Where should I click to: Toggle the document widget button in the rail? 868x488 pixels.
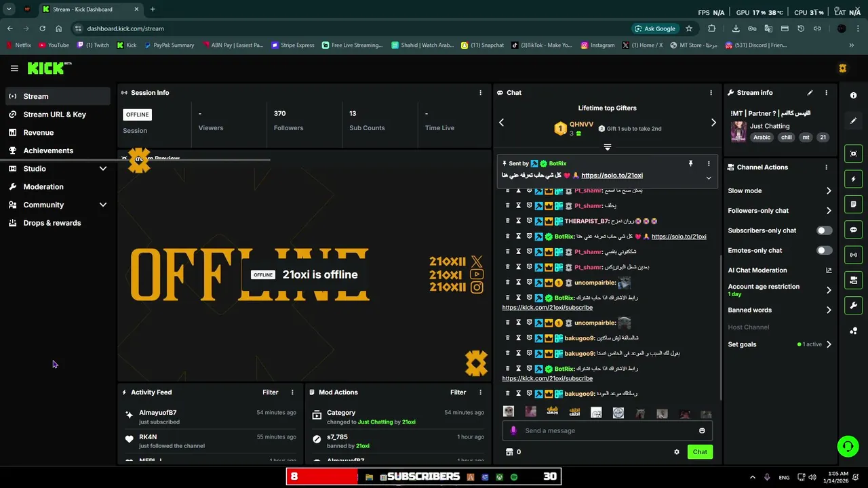tap(853, 204)
